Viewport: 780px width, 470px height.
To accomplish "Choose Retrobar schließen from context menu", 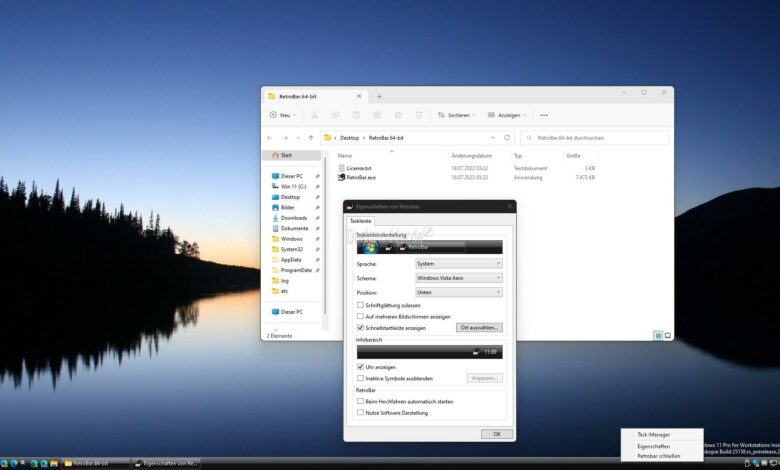I will [x=658, y=456].
